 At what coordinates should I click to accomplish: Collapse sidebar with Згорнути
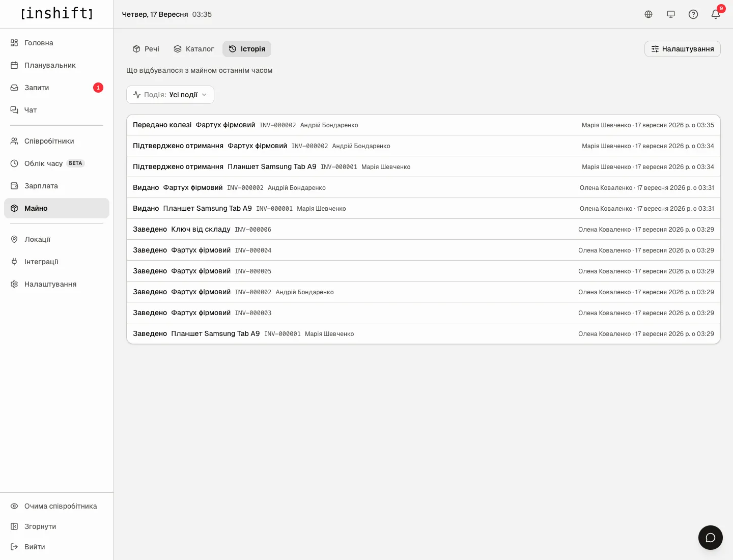(57, 526)
